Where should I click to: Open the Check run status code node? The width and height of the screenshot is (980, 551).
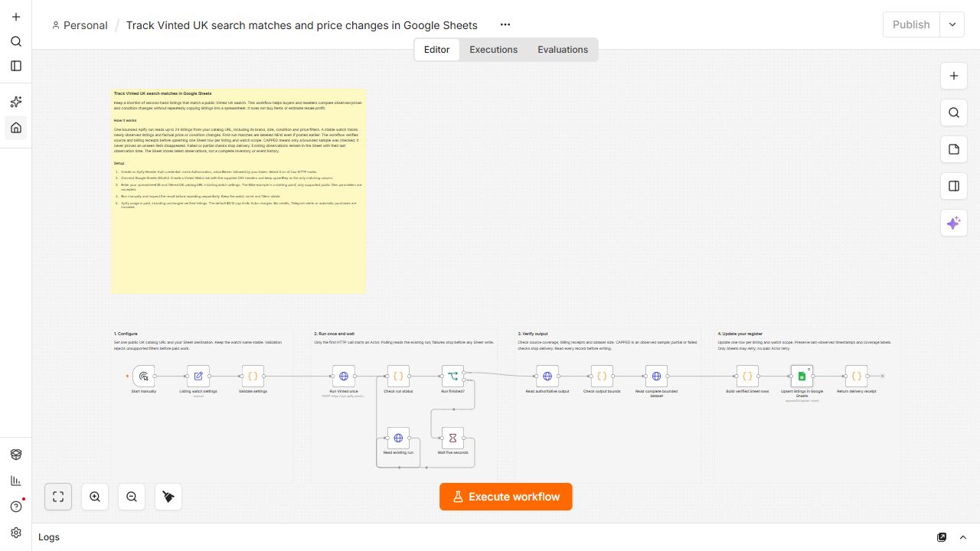[x=398, y=376]
